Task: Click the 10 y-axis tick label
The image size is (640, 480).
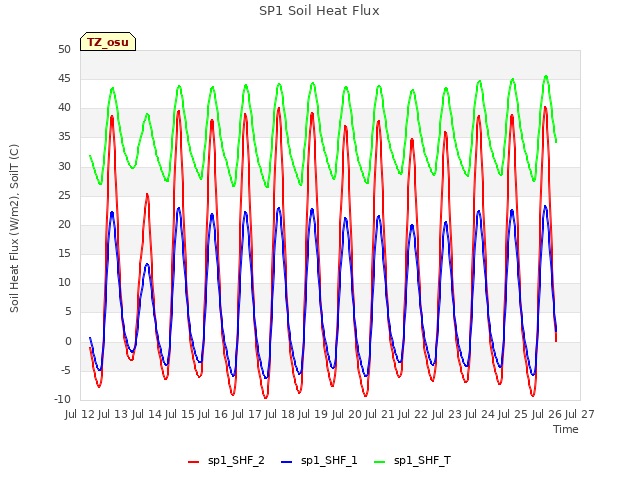Action: tap(64, 283)
